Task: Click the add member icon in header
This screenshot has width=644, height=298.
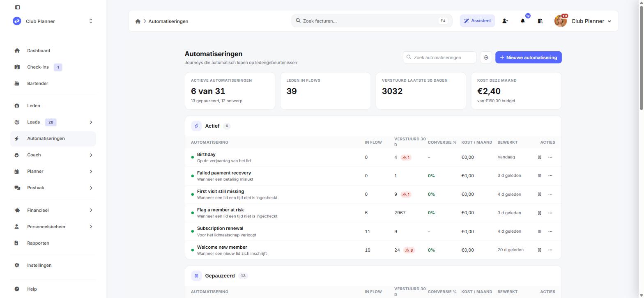Action: click(x=505, y=21)
